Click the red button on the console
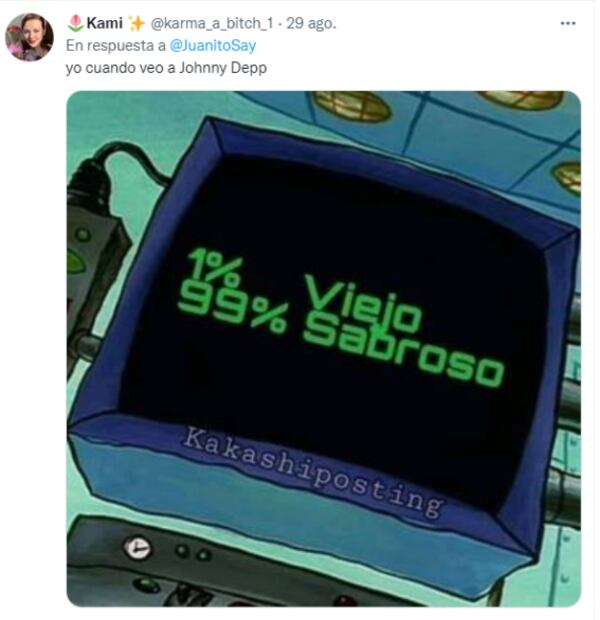The height and width of the screenshot is (620, 600). click(x=346, y=601)
